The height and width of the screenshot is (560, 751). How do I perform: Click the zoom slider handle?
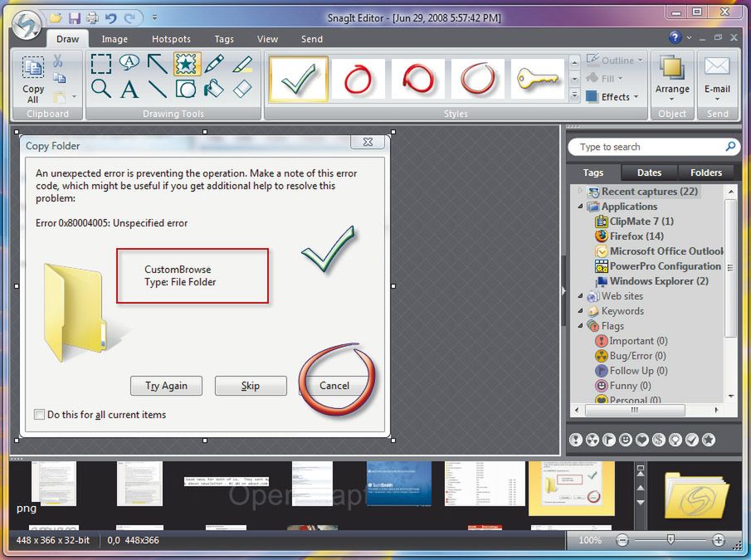click(x=671, y=540)
